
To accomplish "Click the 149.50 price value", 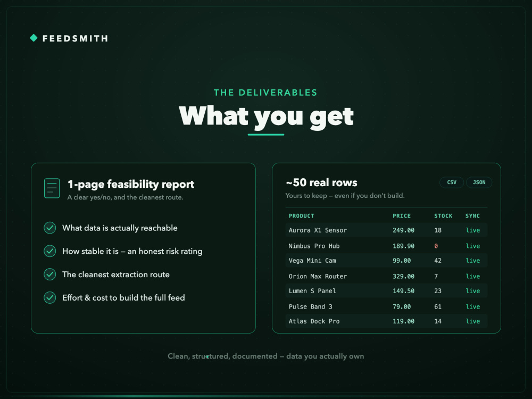I will click(x=403, y=291).
